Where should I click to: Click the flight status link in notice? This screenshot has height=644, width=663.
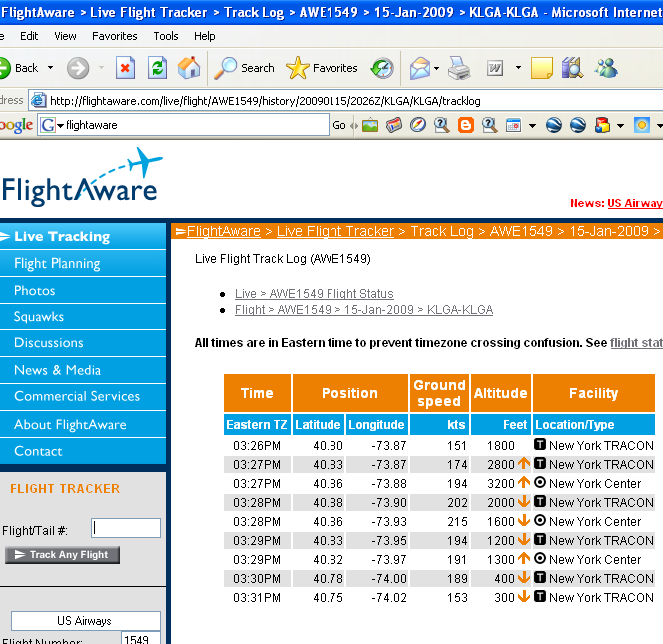pos(636,343)
